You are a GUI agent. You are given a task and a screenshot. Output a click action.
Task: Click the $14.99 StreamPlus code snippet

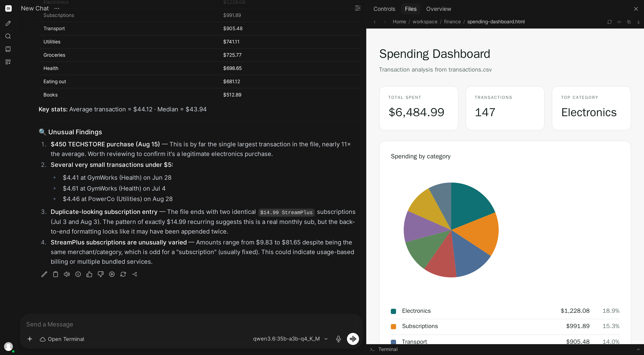tap(286, 212)
